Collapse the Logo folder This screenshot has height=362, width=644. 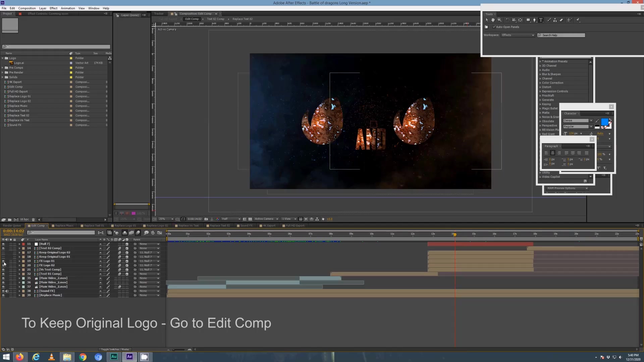pyautogui.click(x=2, y=58)
